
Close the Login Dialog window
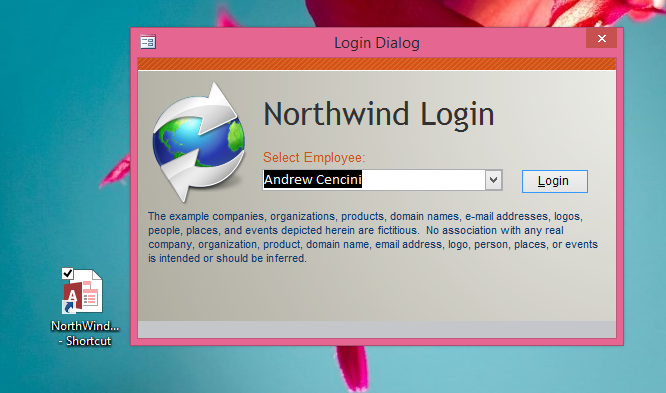601,39
